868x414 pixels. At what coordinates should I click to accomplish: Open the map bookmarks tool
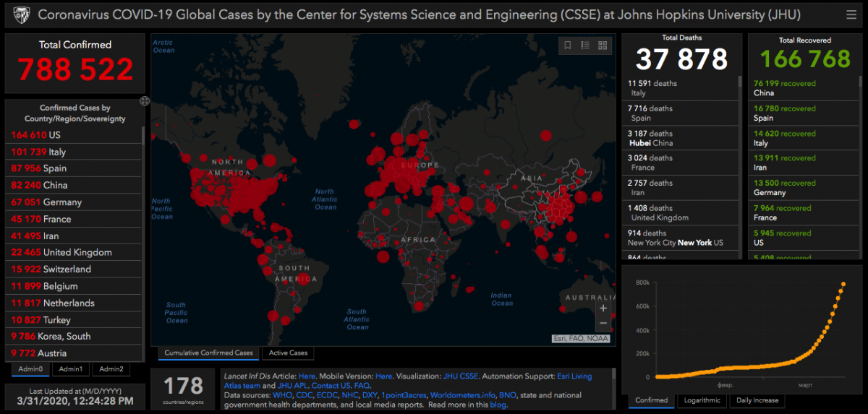tap(568, 46)
